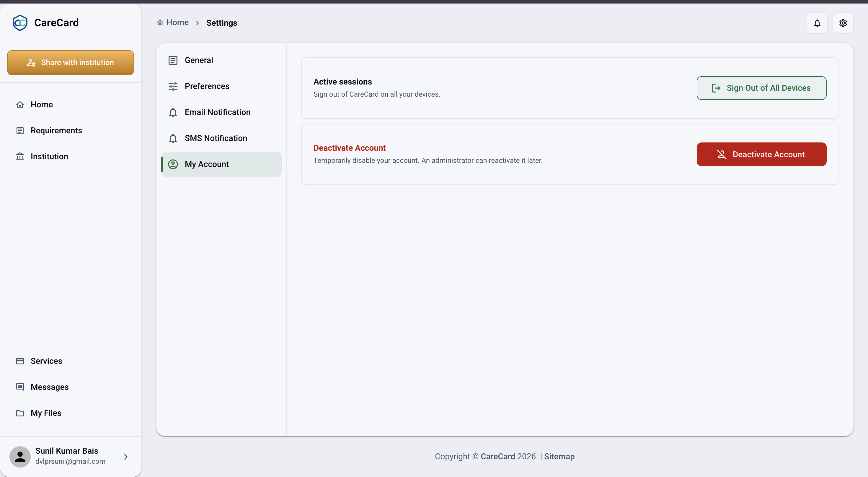Viewport: 868px width, 477px height.
Task: Go to Home in sidebar
Action: tap(71, 105)
